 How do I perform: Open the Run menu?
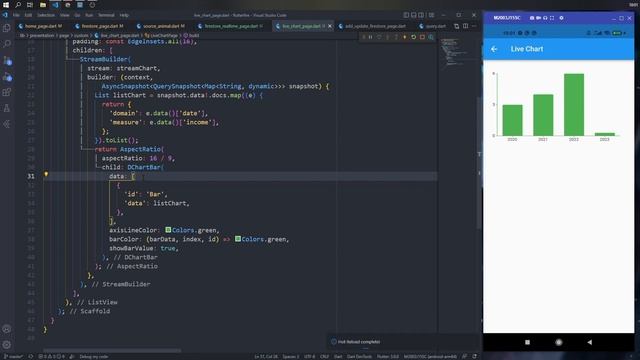[x=89, y=15]
